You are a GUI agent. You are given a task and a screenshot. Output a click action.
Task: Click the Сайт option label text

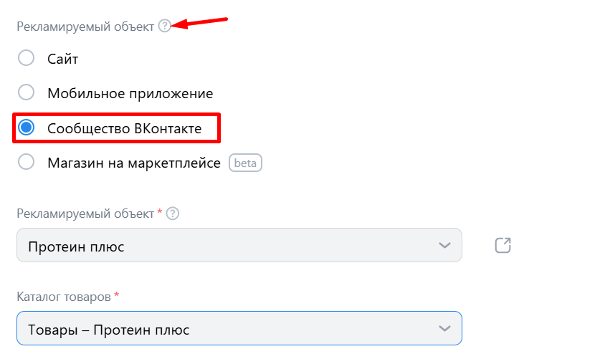63,59
